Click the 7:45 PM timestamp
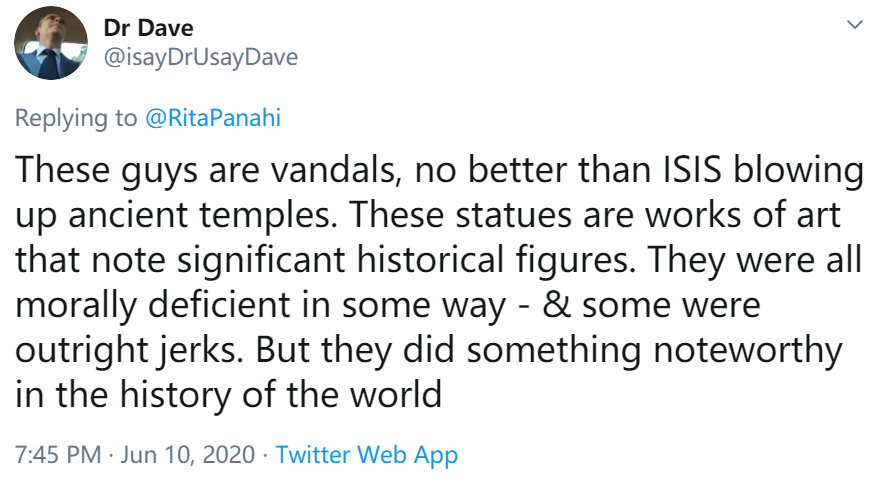 pyautogui.click(x=58, y=455)
